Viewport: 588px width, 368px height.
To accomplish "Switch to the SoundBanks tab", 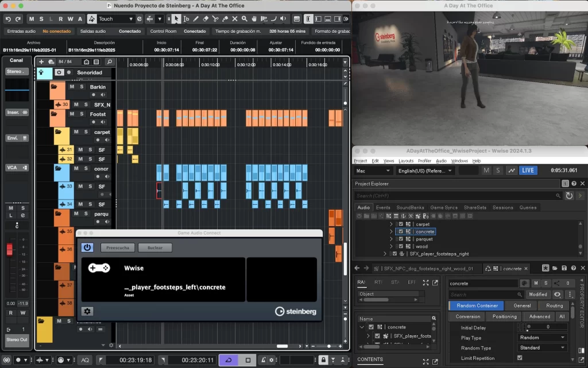I will (410, 208).
